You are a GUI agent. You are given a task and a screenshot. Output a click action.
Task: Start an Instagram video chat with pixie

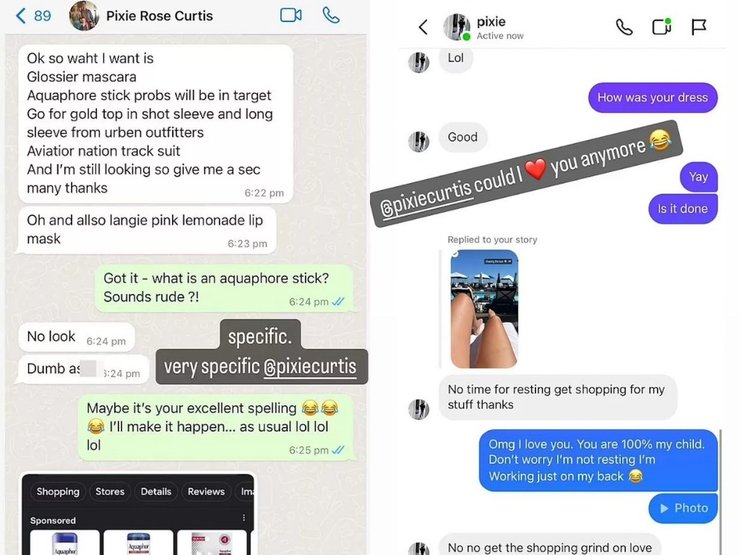click(x=662, y=27)
